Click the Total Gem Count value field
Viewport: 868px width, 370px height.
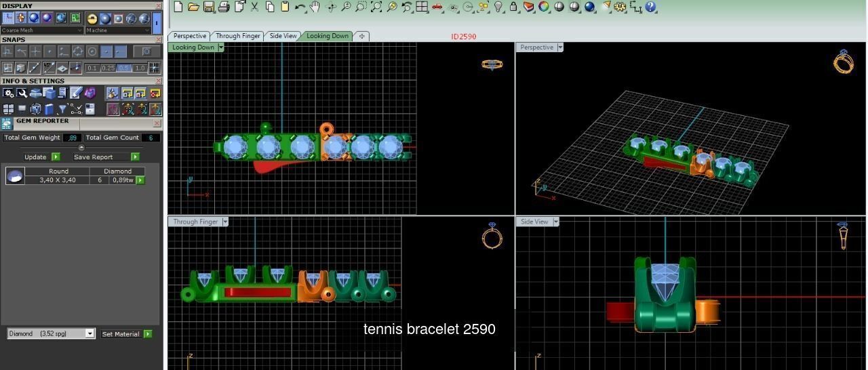coord(151,138)
